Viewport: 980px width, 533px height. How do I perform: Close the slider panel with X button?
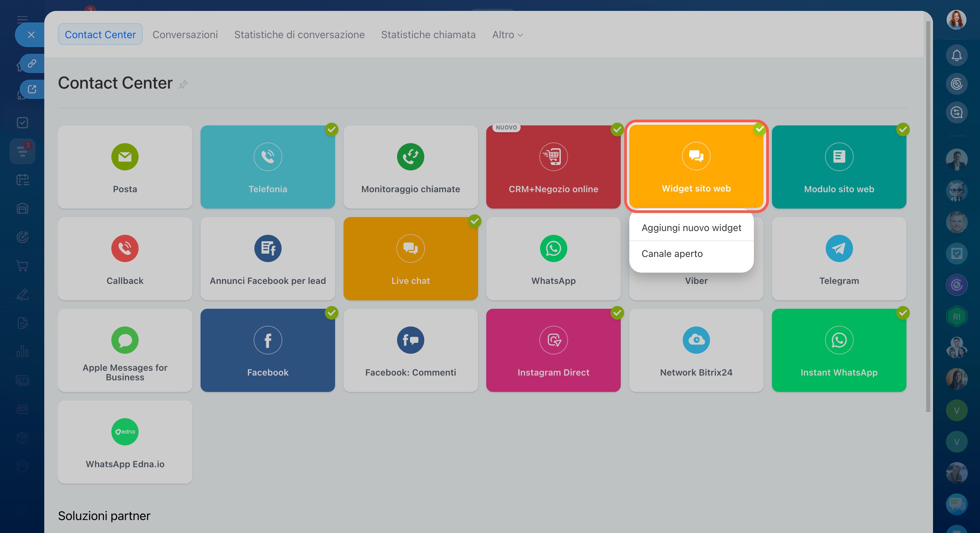[31, 35]
